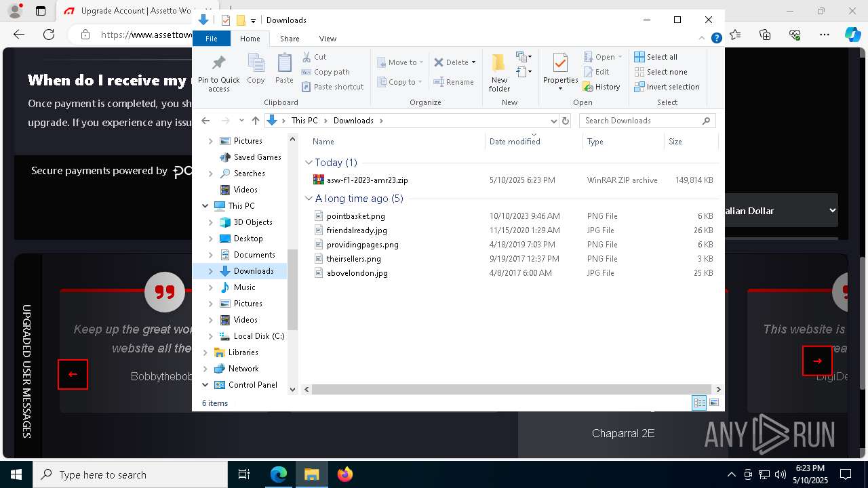Click Pin to Quick access icon
This screenshot has height=488, width=868.
click(218, 74)
